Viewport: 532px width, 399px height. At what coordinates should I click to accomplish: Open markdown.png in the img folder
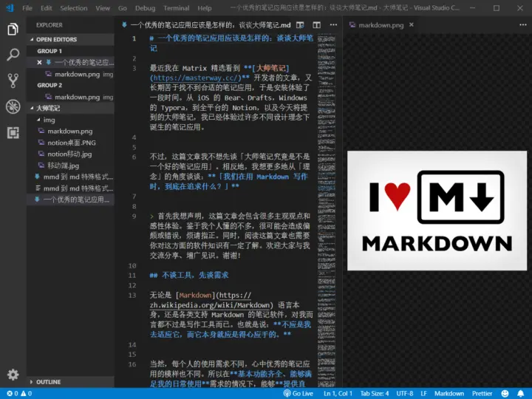click(70, 132)
